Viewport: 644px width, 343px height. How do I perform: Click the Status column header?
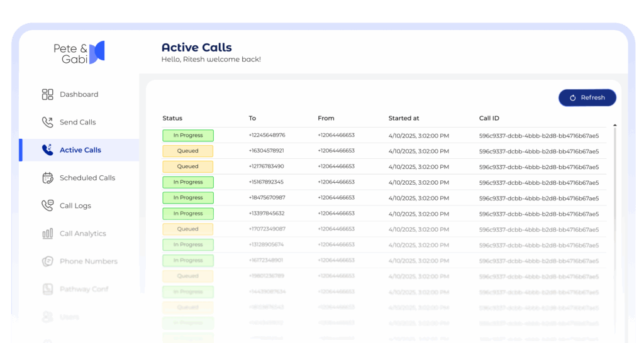(172, 118)
